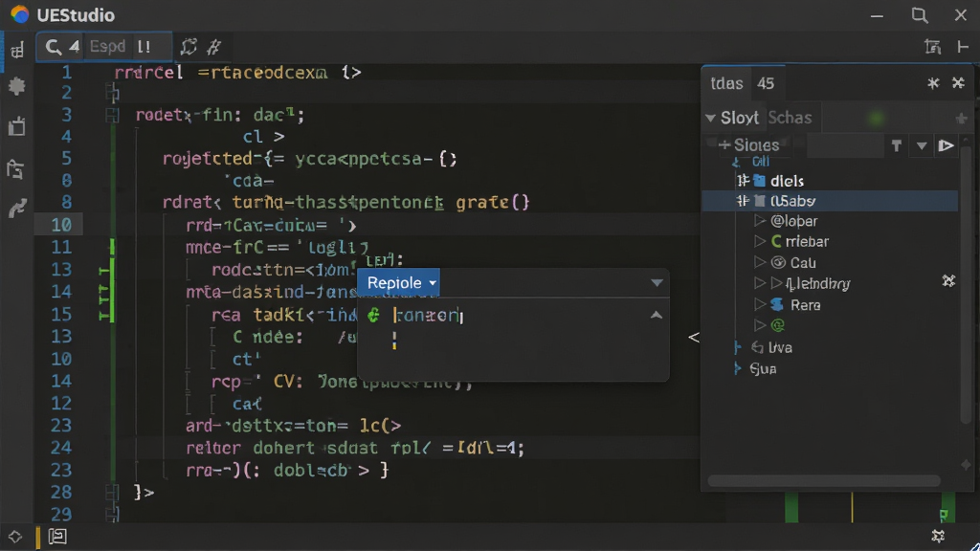Click the yellow marker in bottom minimap
This screenshot has width=980, height=551.
(x=852, y=507)
